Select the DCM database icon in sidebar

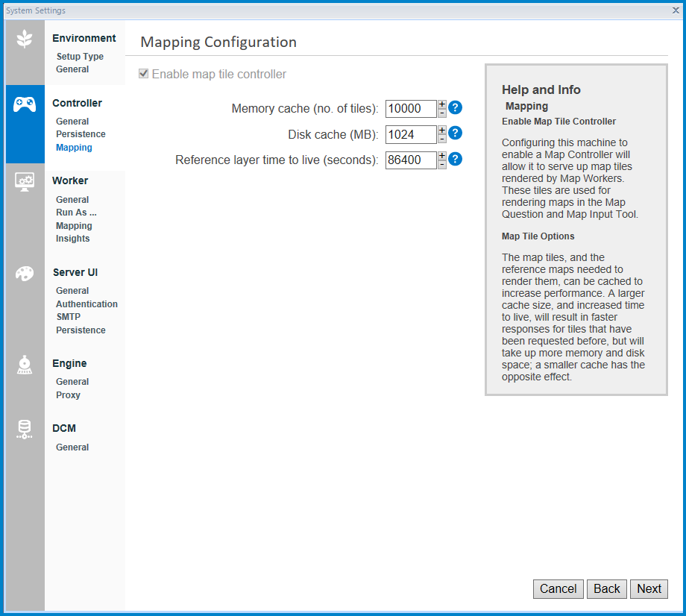(25, 430)
